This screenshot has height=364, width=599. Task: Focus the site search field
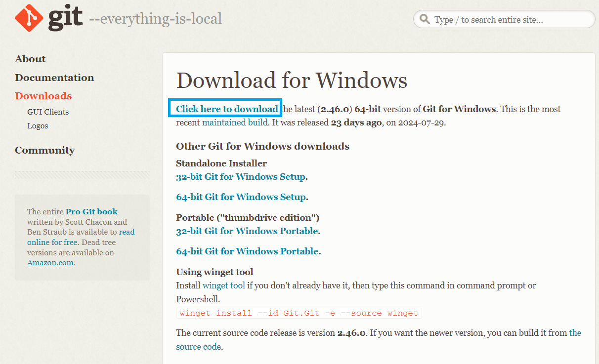click(x=504, y=19)
